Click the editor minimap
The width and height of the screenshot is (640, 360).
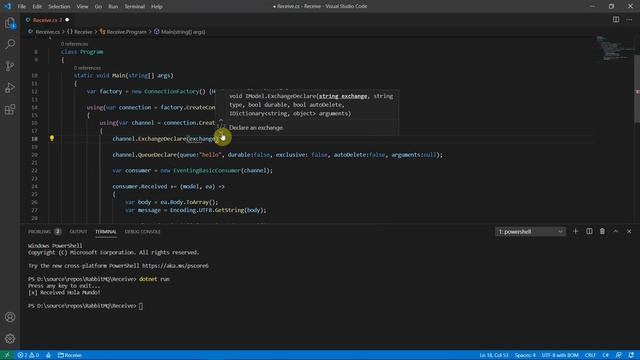pyautogui.click(x=615, y=48)
